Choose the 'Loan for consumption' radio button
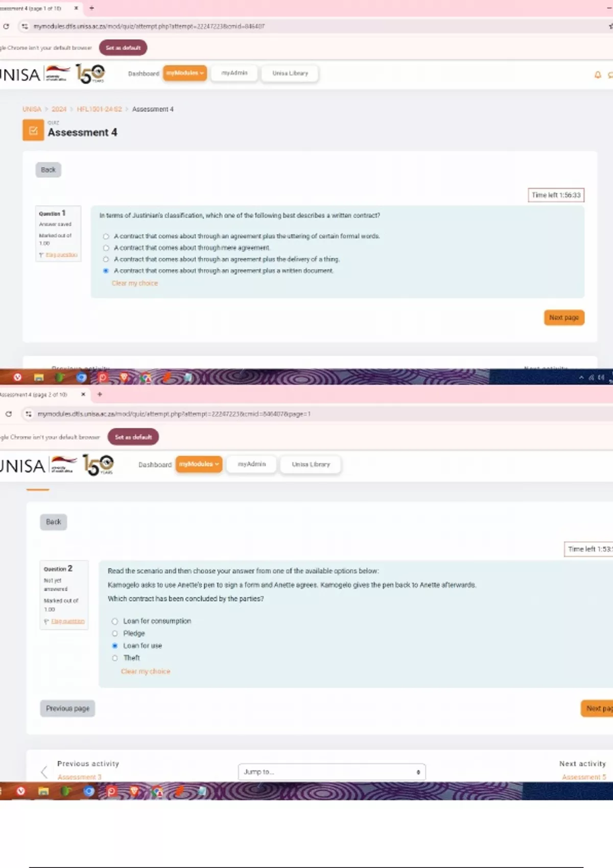This screenshot has width=613, height=868. coord(115,621)
